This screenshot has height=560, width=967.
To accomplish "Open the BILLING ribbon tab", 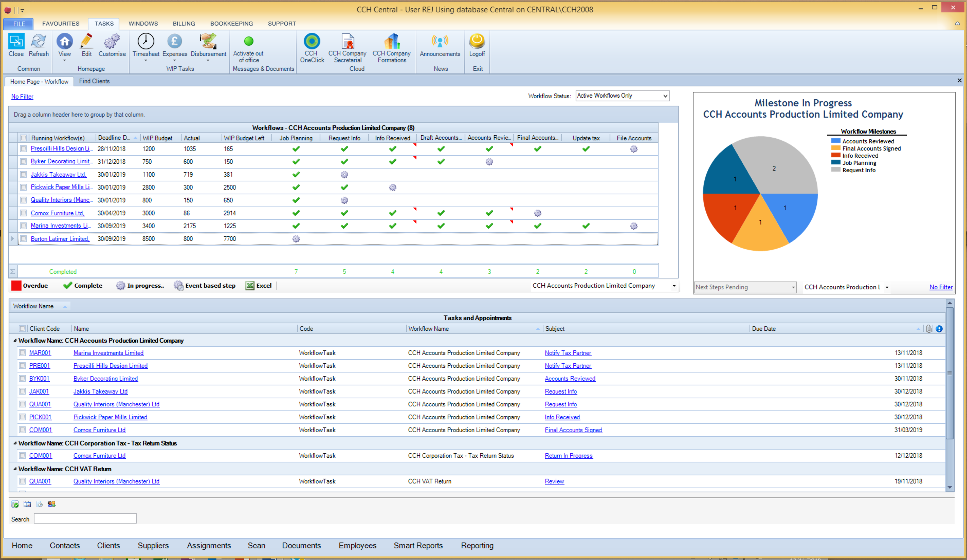I will (184, 24).
